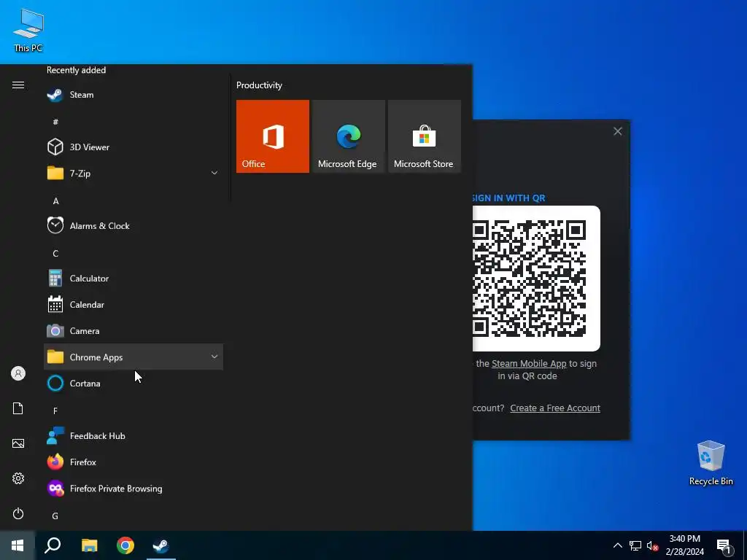Click the Windows Start button
The width and height of the screenshot is (747, 560).
pyautogui.click(x=18, y=545)
